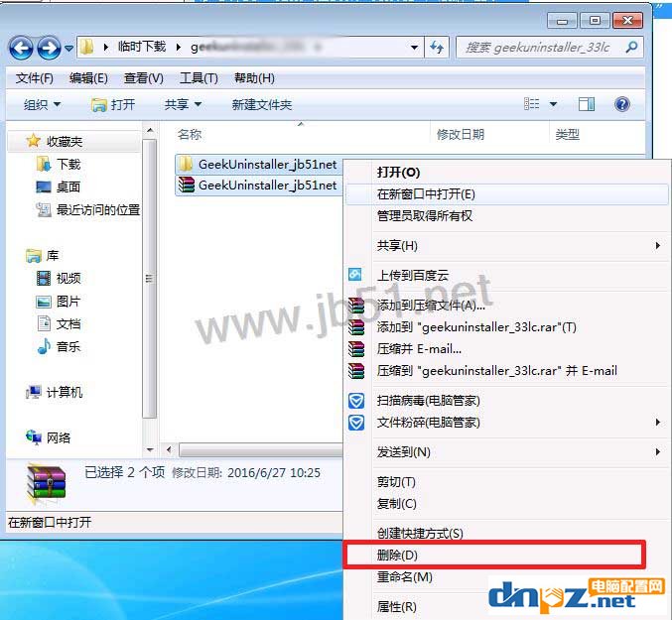Go forward with the Forward arrow button
This screenshot has width=672, height=620.
[x=49, y=48]
